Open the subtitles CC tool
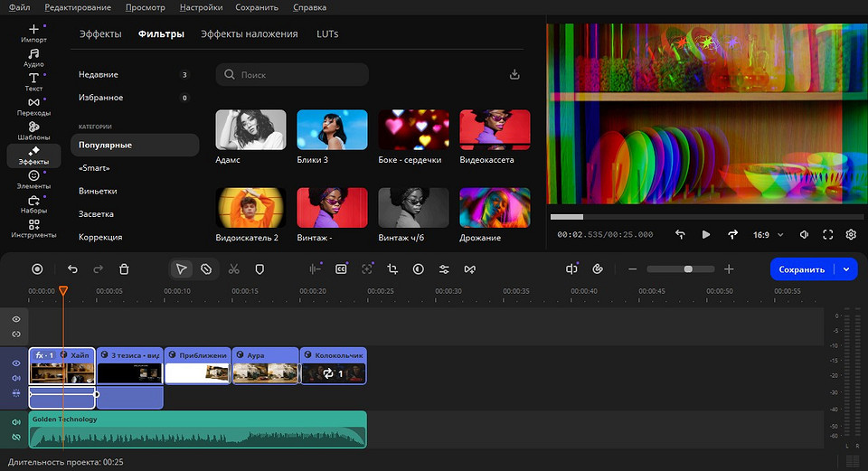Screen dimensions: 868x471 tap(341, 269)
